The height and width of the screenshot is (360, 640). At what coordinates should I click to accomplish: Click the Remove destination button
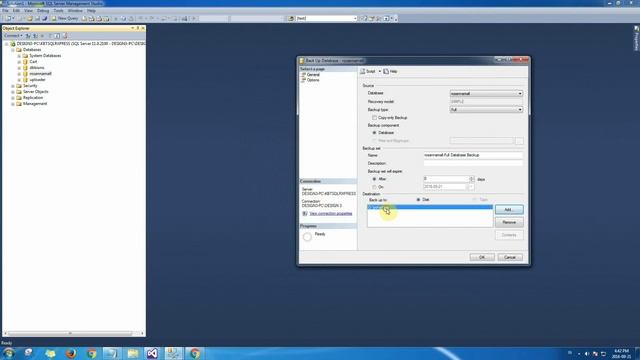point(509,222)
